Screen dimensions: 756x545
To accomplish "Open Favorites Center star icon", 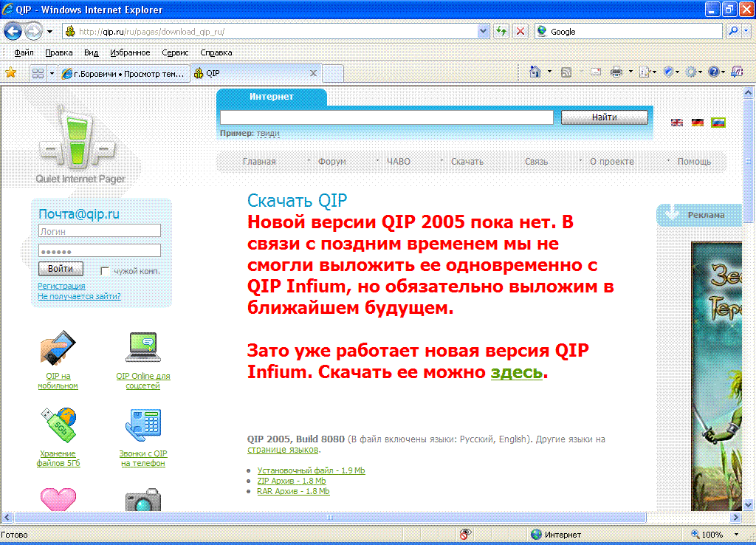I will (10, 73).
